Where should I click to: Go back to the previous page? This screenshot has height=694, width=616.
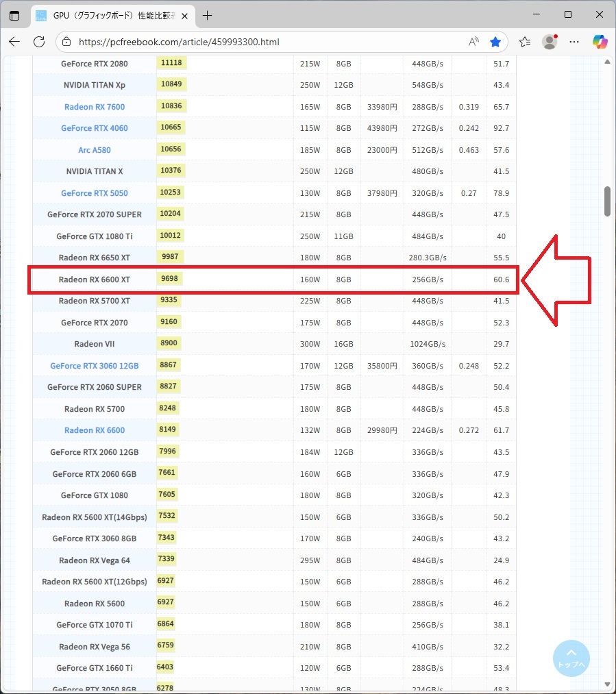pyautogui.click(x=14, y=42)
